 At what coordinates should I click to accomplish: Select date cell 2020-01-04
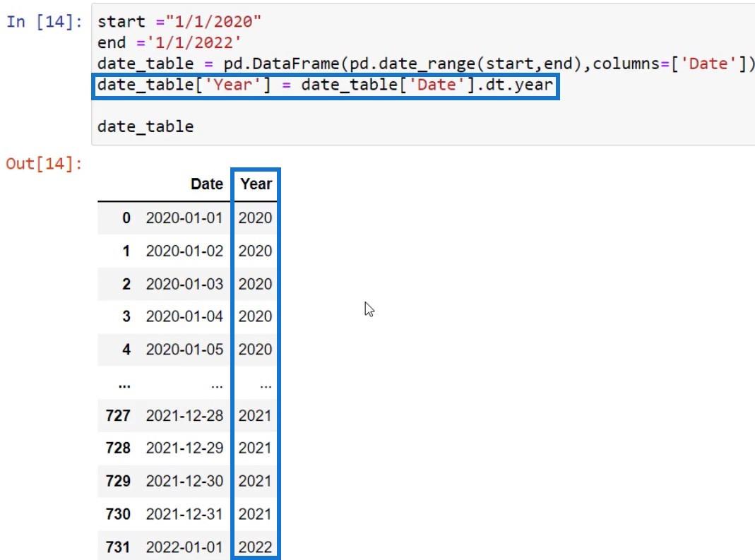[x=184, y=316]
